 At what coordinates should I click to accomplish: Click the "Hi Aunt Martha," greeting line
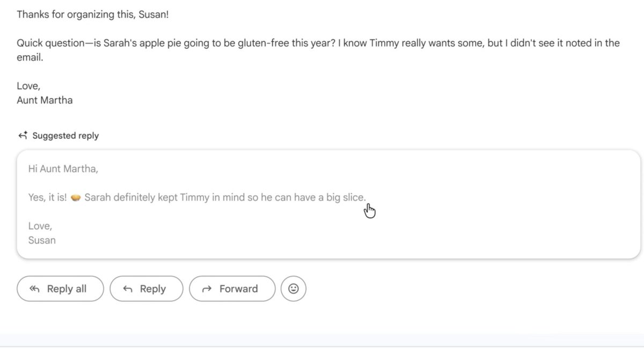click(x=63, y=169)
